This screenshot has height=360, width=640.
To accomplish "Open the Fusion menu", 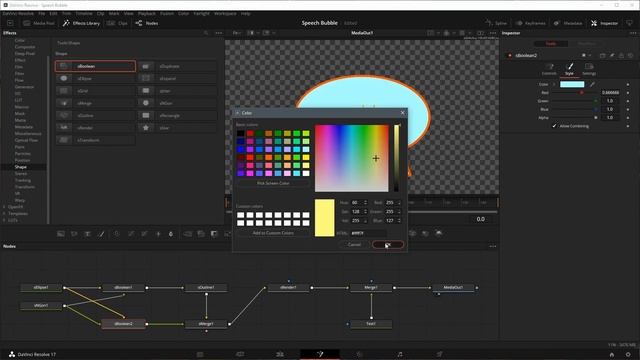I will tap(167, 13).
